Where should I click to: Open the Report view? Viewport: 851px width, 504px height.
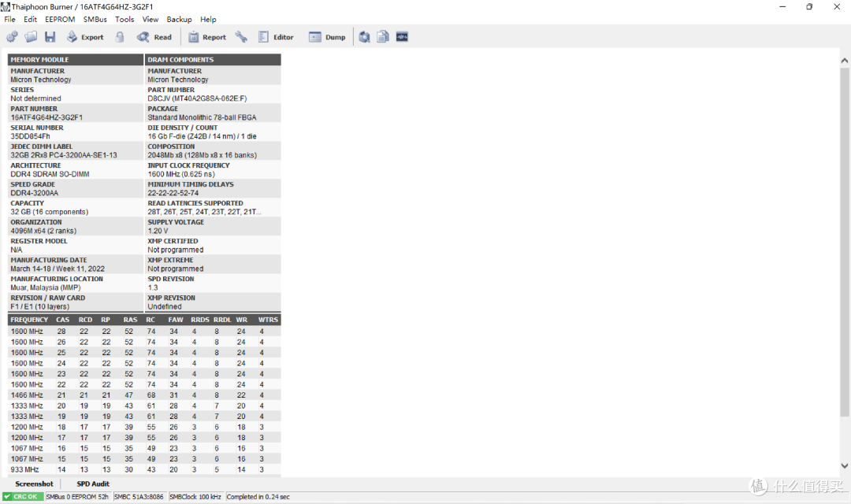(x=206, y=37)
